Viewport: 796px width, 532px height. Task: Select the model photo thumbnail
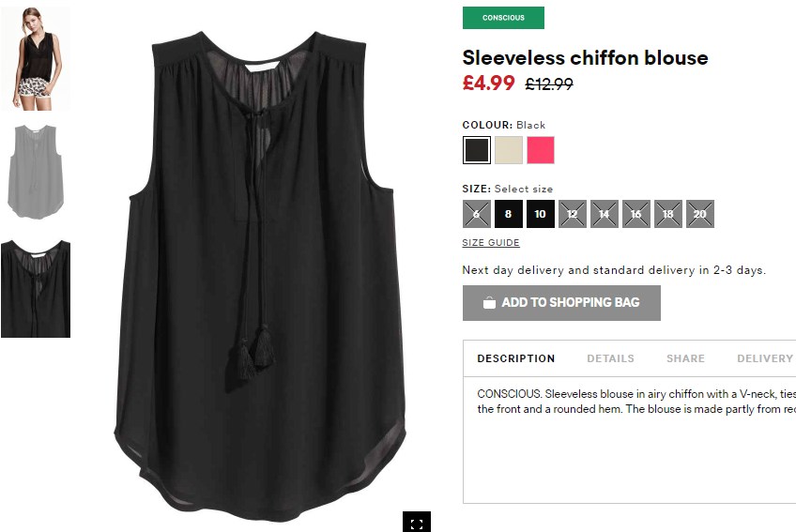click(x=36, y=58)
